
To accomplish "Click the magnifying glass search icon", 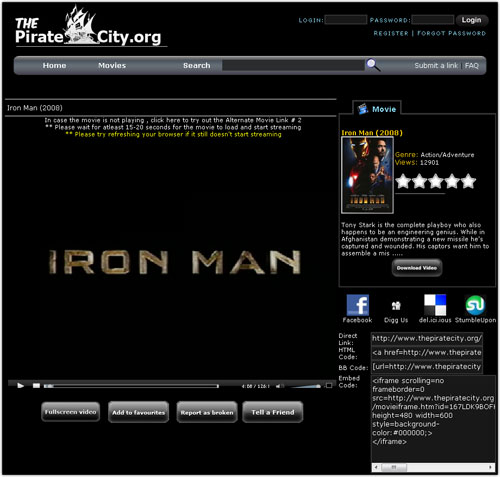I will [x=373, y=65].
